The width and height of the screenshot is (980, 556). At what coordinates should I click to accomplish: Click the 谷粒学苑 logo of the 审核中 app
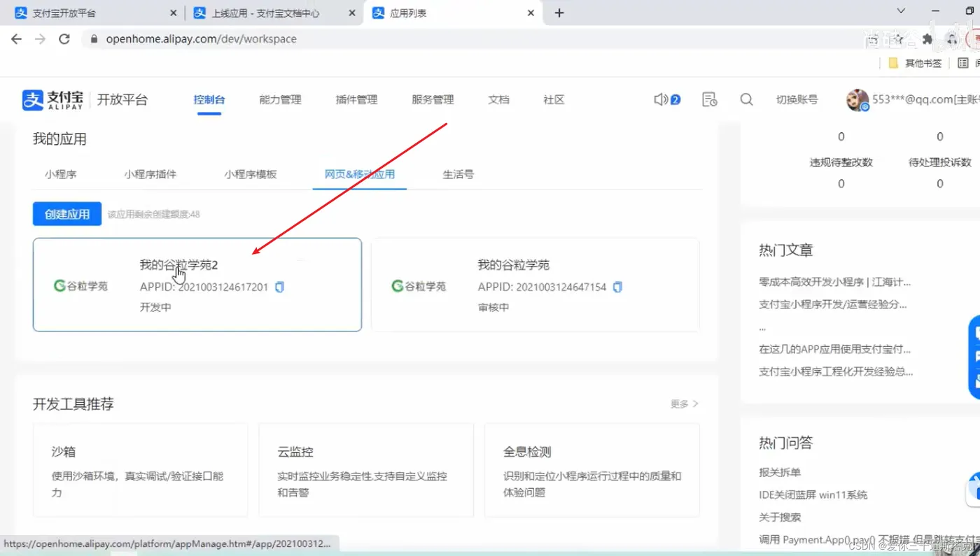pyautogui.click(x=419, y=286)
